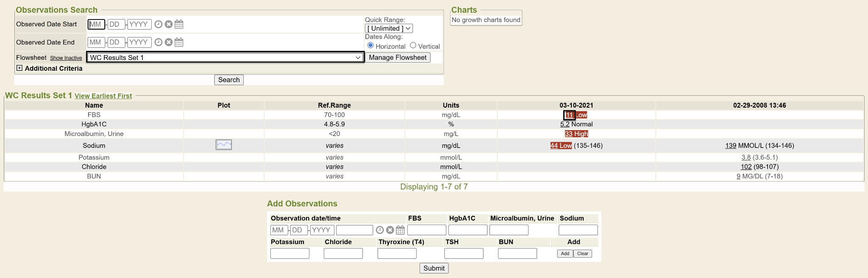Click the FBS input field in Add Observations
The image size is (868, 278).
click(x=426, y=230)
